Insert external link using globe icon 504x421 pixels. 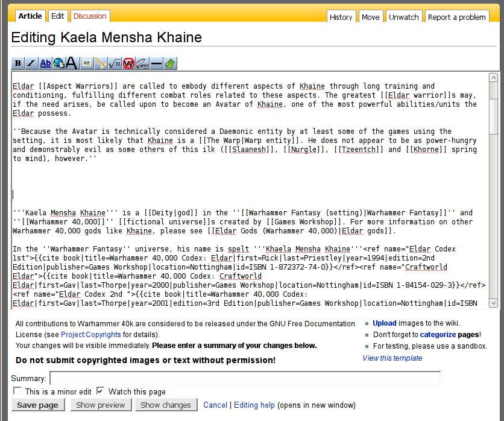coord(59,63)
